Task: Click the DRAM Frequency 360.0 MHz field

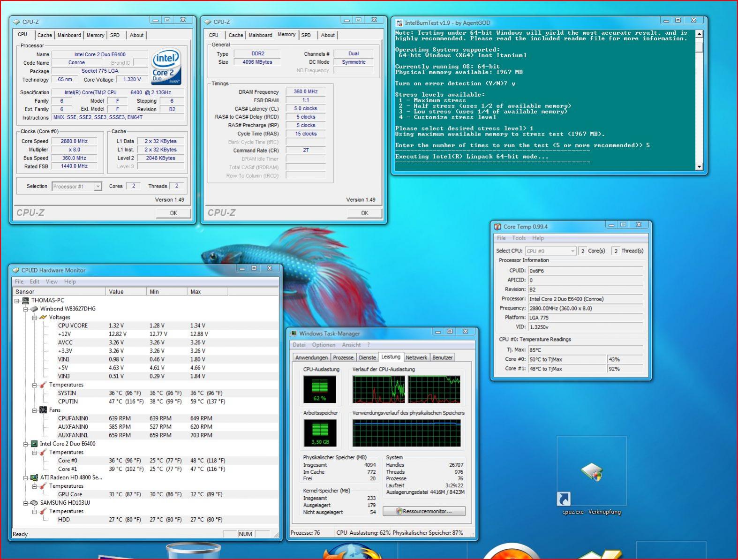Action: [305, 92]
